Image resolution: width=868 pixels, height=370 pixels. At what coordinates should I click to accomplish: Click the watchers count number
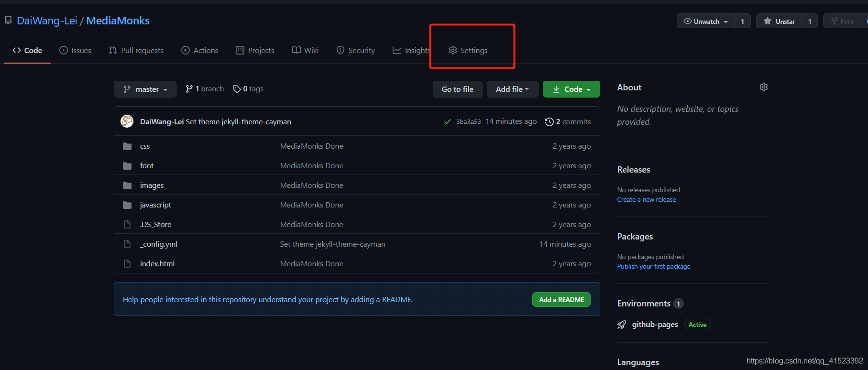tap(743, 21)
